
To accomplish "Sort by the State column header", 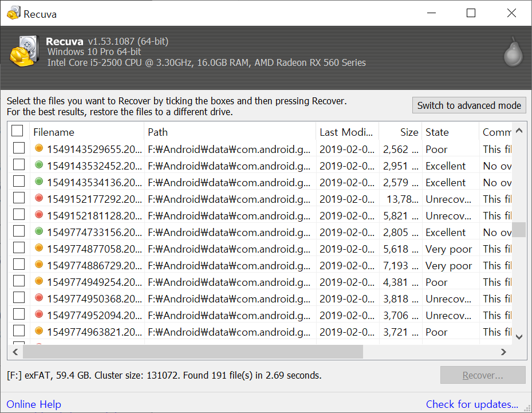I will coord(451,132).
